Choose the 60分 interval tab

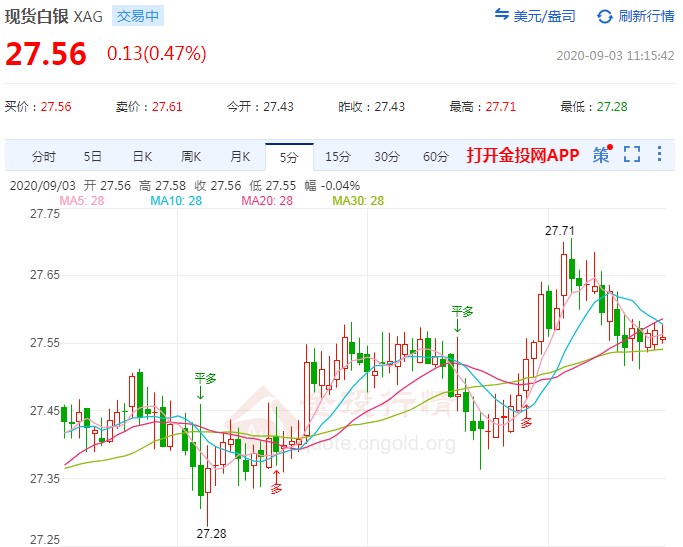tap(436, 156)
